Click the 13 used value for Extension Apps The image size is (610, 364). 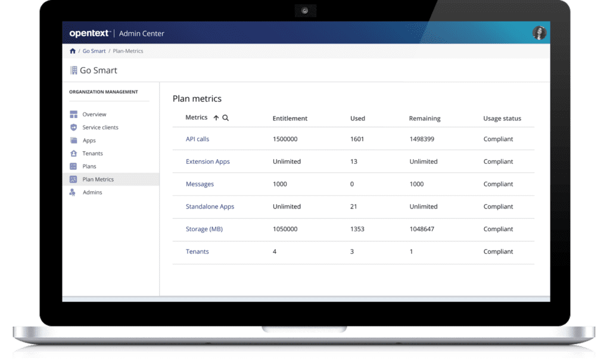pos(354,161)
